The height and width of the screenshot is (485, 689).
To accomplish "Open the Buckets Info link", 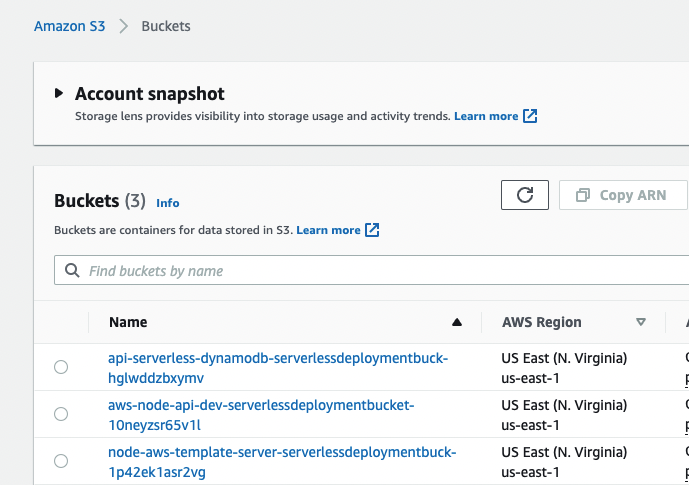I will pos(168,203).
